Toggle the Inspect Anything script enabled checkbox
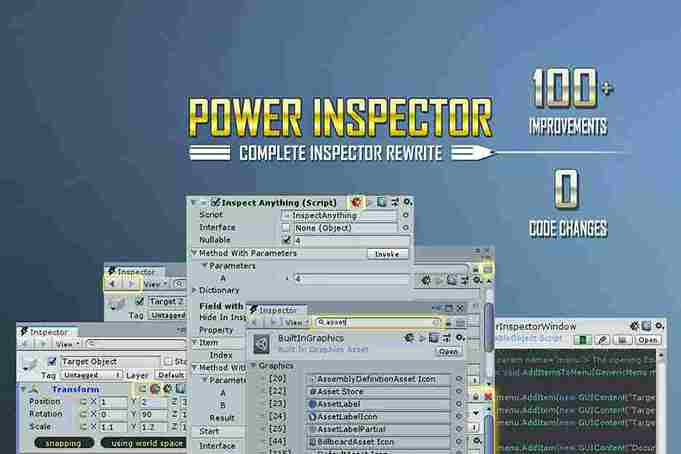681x454 pixels. pyautogui.click(x=215, y=202)
